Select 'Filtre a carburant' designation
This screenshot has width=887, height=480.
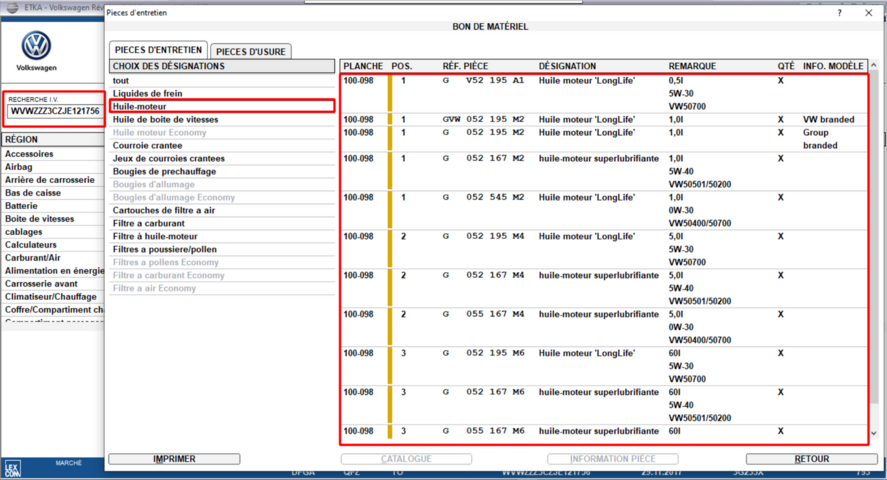(222, 223)
